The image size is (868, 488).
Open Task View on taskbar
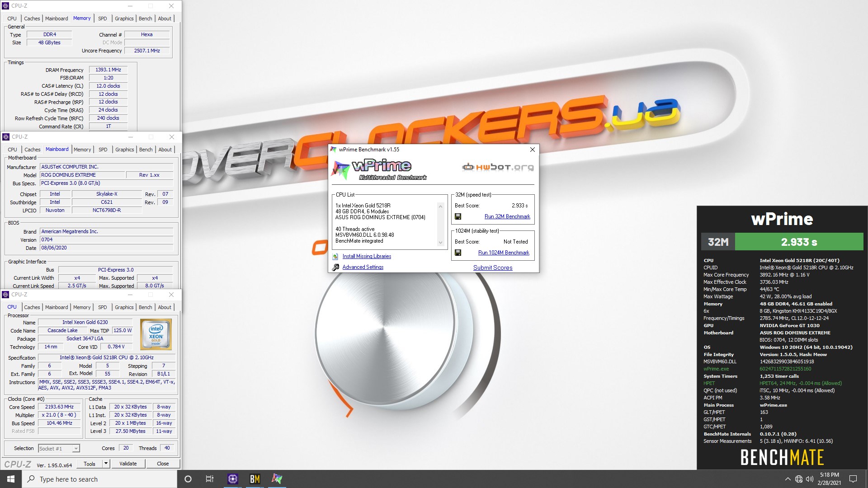point(210,479)
